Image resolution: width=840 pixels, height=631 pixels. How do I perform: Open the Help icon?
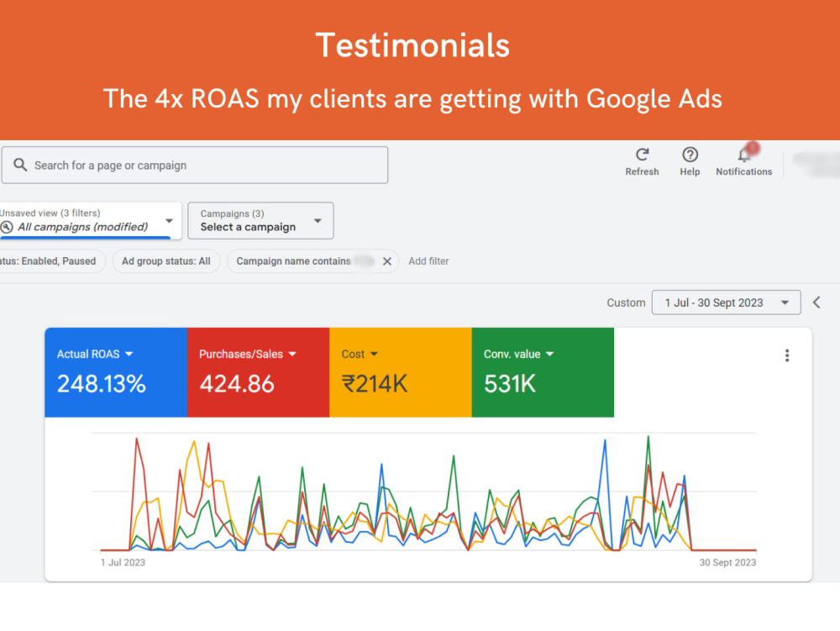click(x=690, y=155)
